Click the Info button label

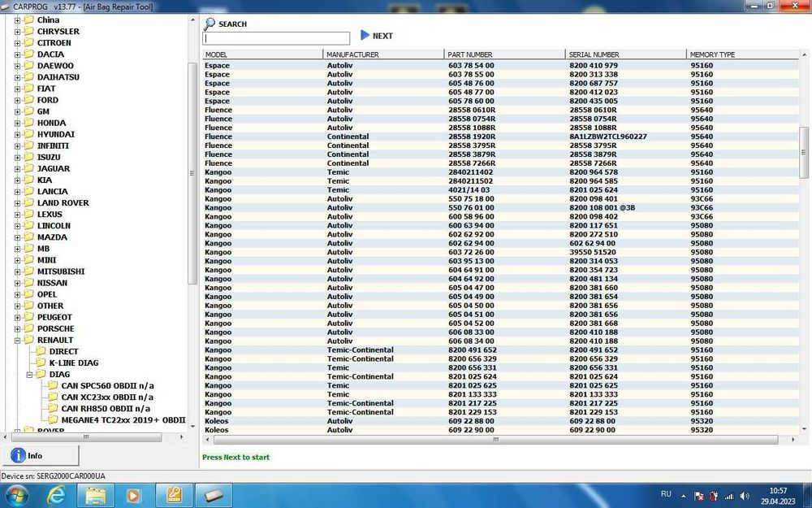point(35,456)
